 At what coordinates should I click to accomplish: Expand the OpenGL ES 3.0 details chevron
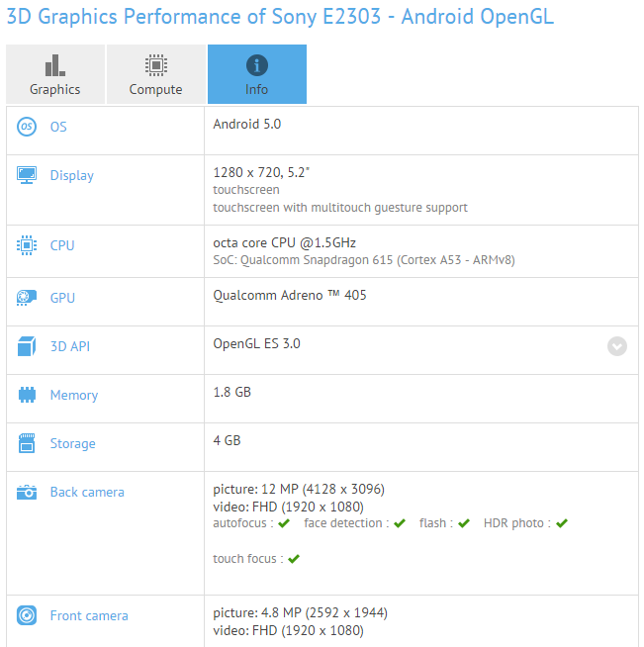click(617, 346)
